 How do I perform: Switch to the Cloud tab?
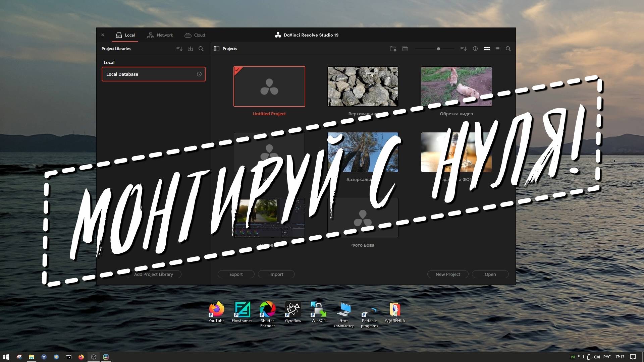pos(195,35)
